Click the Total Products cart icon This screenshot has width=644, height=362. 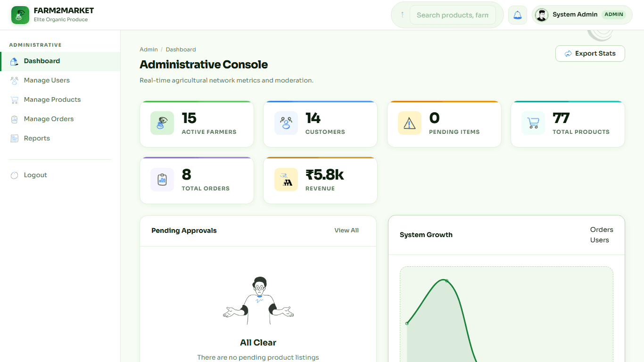tap(533, 123)
